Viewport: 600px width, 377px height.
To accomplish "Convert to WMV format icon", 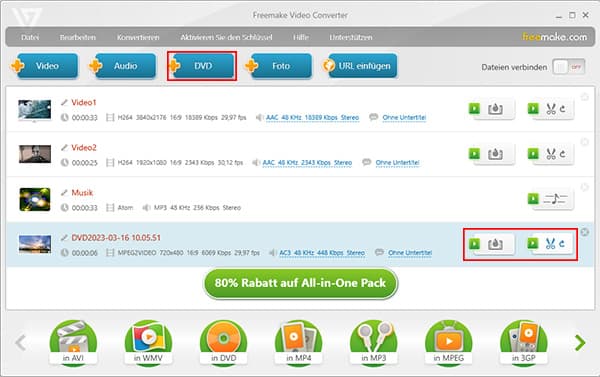I will pyautogui.click(x=148, y=343).
